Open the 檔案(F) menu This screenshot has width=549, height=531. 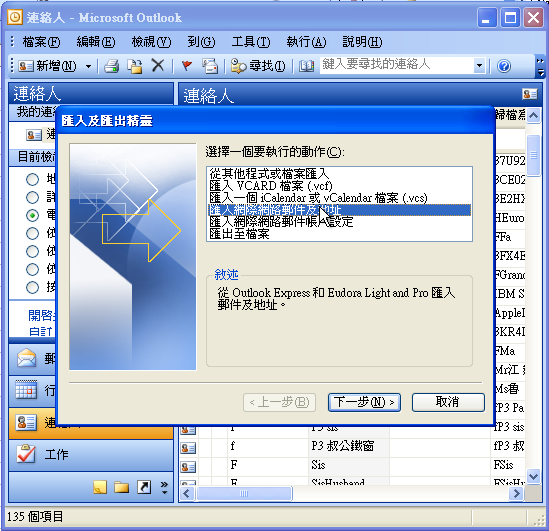coord(41,42)
